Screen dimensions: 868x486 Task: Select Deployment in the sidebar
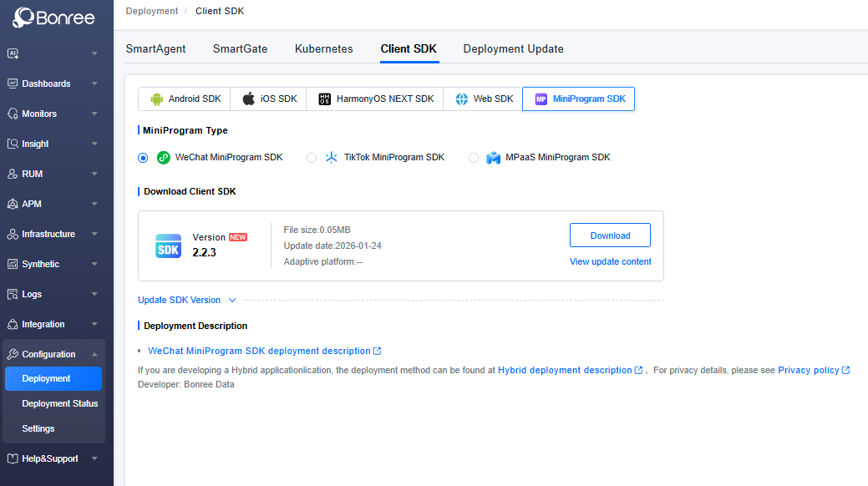[x=53, y=378]
